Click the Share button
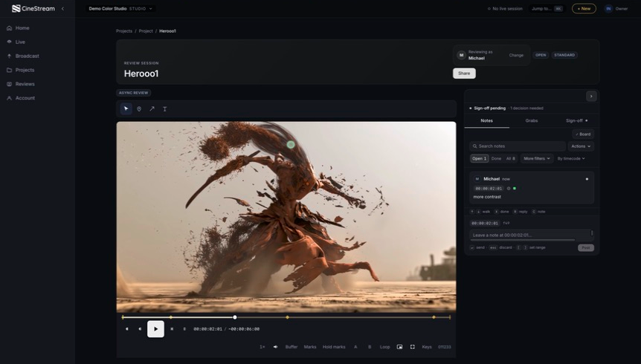The width and height of the screenshot is (641, 364). pyautogui.click(x=464, y=74)
